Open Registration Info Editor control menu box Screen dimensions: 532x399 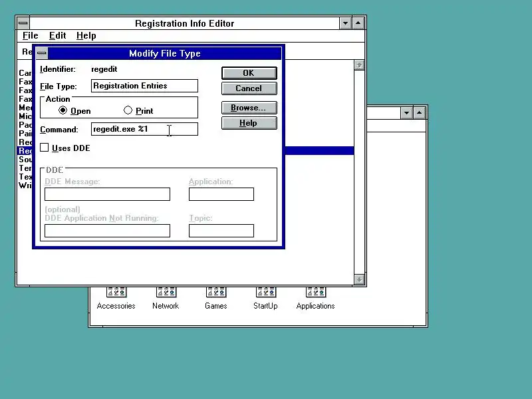[x=23, y=23]
